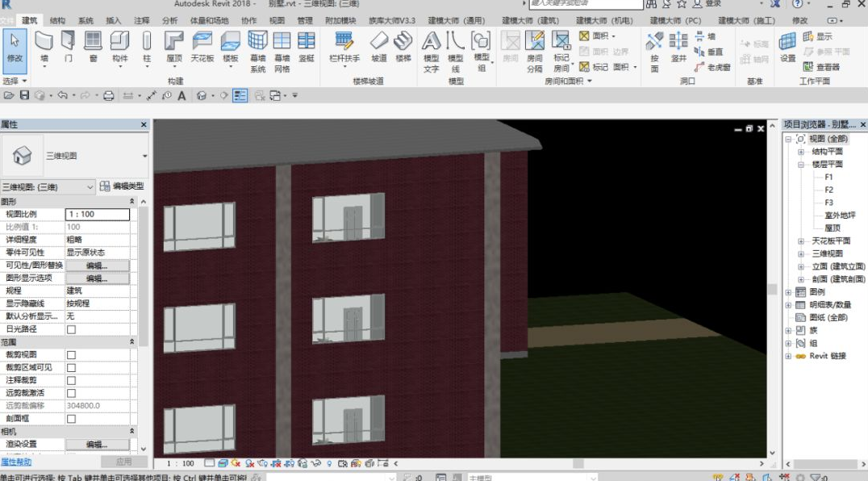Expand the 天花板平面 tree node
The image size is (868, 481).
(800, 240)
